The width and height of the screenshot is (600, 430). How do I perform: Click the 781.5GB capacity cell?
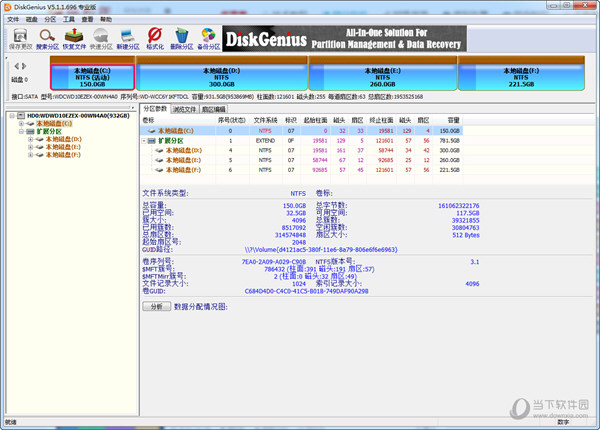point(449,141)
